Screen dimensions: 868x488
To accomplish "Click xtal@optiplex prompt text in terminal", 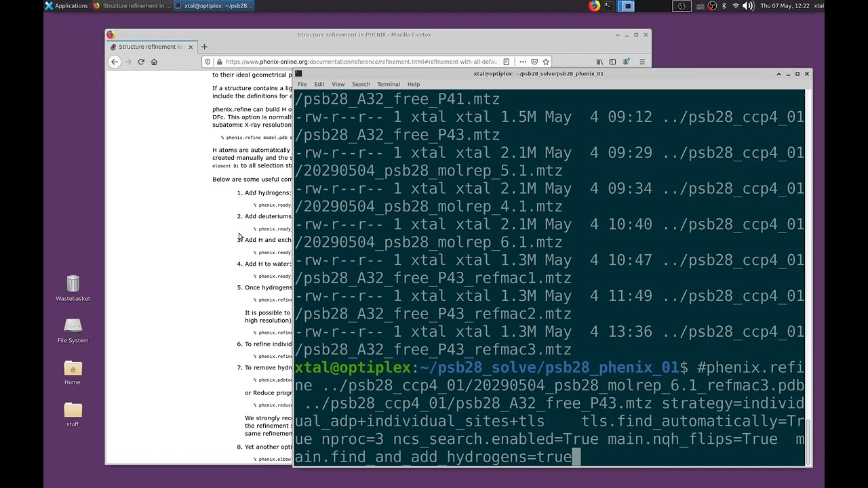I will (x=353, y=367).
